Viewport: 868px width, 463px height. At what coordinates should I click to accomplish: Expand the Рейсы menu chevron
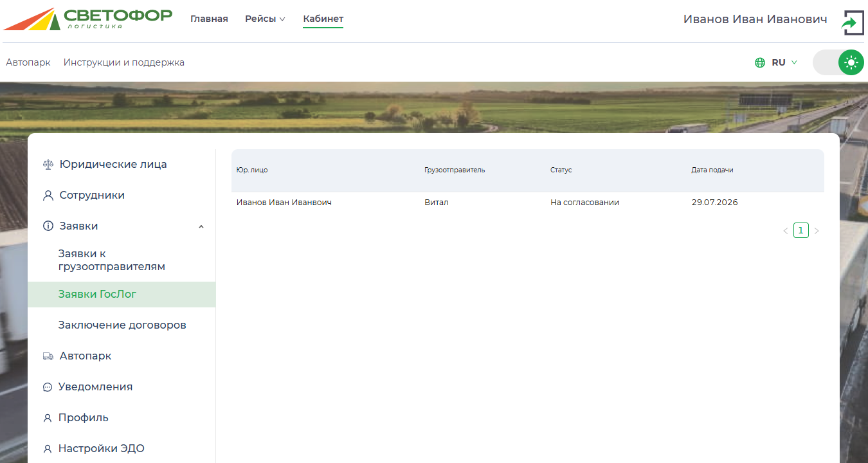282,19
